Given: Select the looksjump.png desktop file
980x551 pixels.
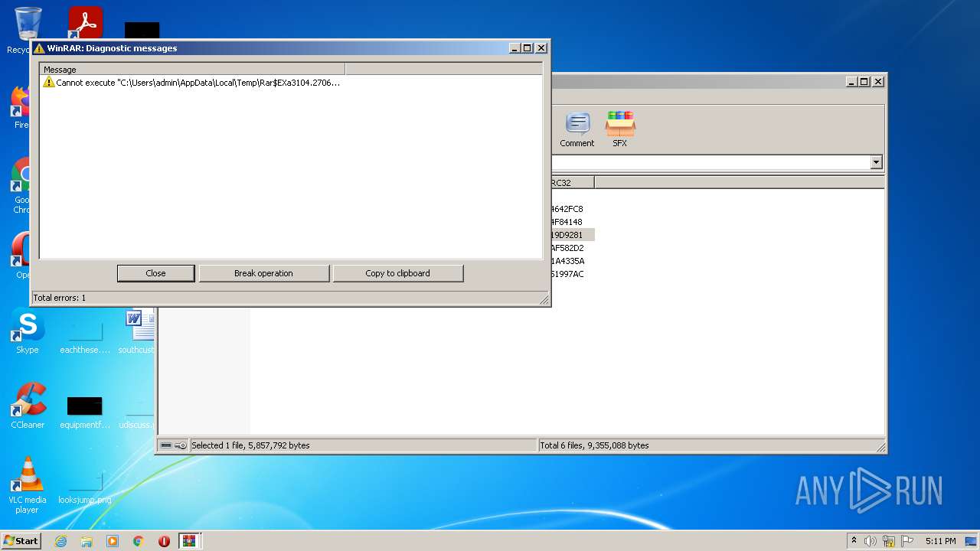Looking at the screenshot, I should (85, 486).
